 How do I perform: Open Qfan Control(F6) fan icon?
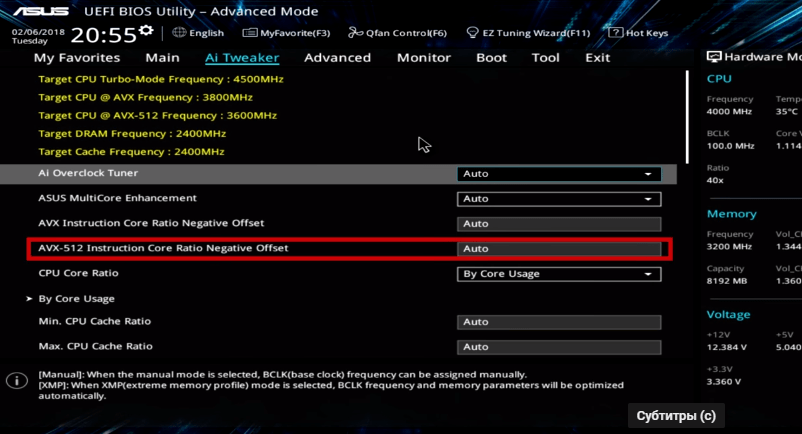[x=357, y=33]
